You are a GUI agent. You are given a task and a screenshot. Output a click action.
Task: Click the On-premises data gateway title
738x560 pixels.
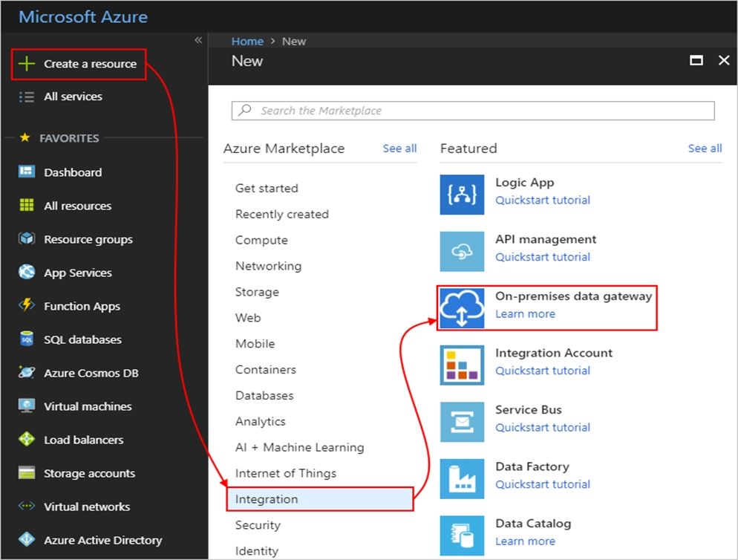point(574,296)
